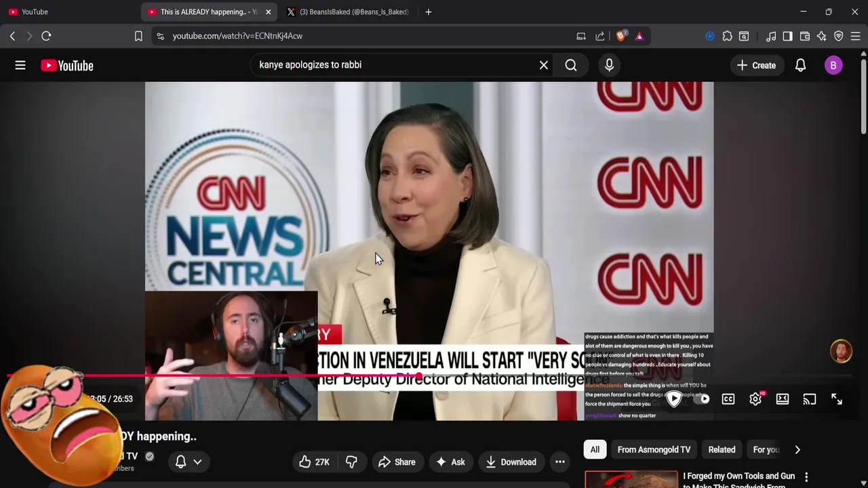
Task: Open options for sandwich video suggestion
Action: 806,477
